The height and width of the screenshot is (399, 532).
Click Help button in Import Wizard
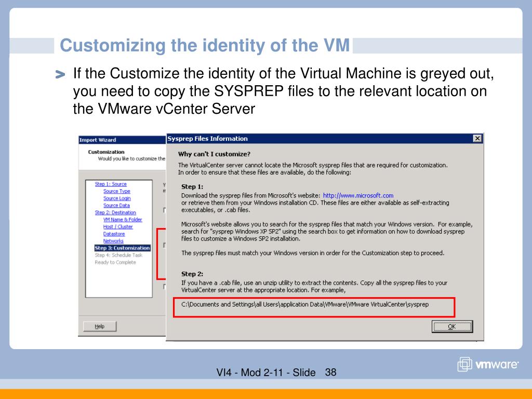coord(100,326)
